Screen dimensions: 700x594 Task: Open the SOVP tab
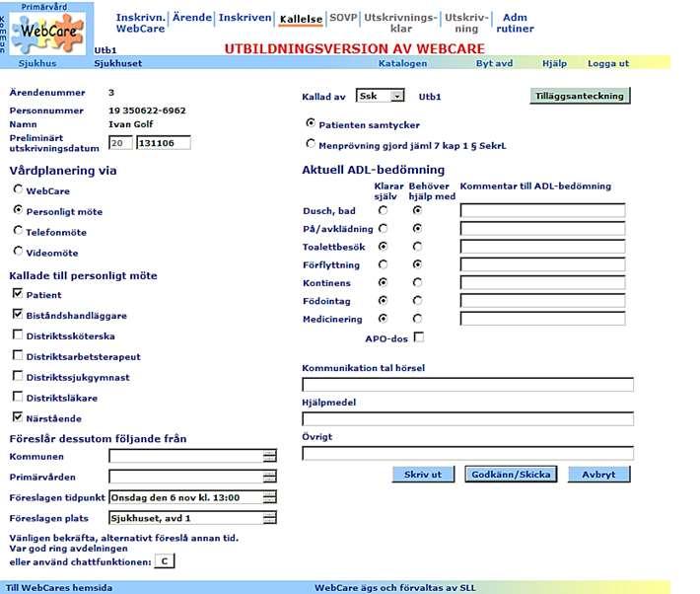click(343, 18)
